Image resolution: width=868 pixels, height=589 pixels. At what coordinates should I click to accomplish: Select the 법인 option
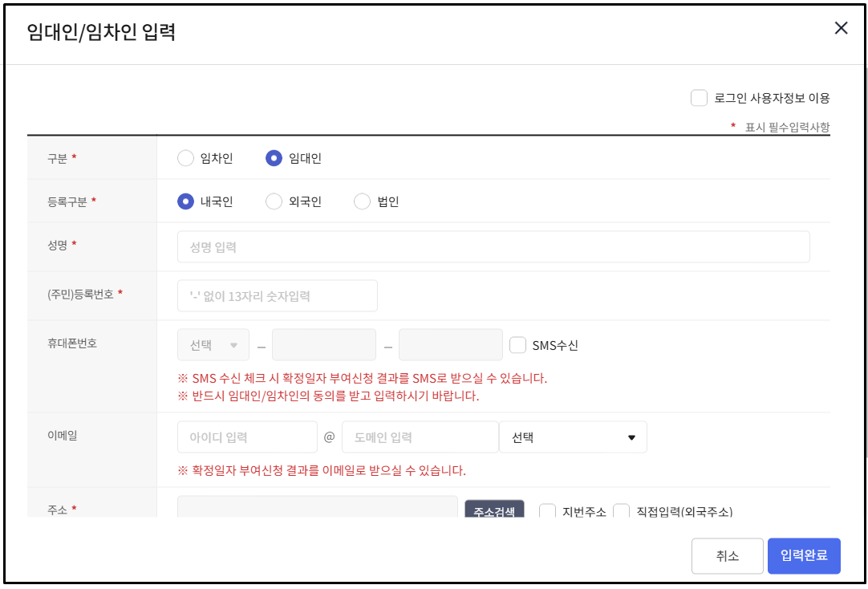[x=362, y=201]
